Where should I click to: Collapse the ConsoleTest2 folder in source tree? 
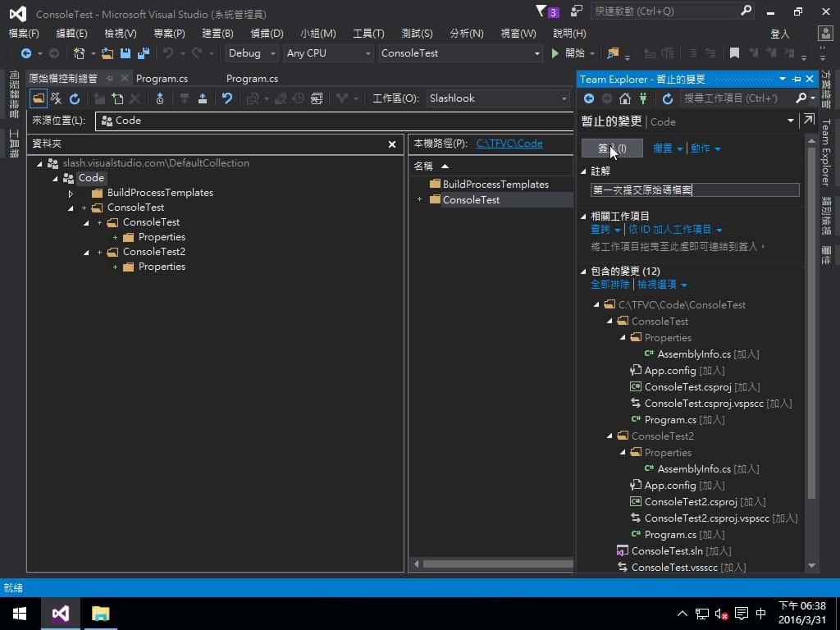click(86, 253)
